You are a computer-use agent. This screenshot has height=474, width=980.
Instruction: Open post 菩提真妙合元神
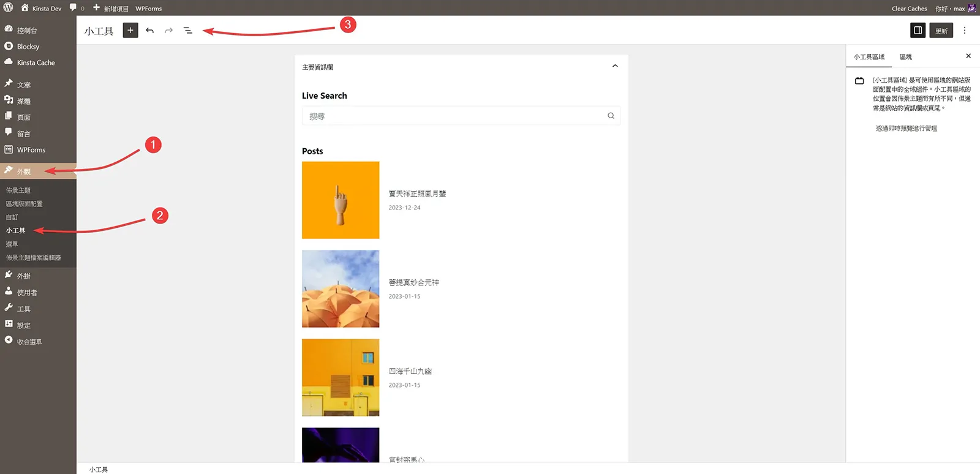413,282
